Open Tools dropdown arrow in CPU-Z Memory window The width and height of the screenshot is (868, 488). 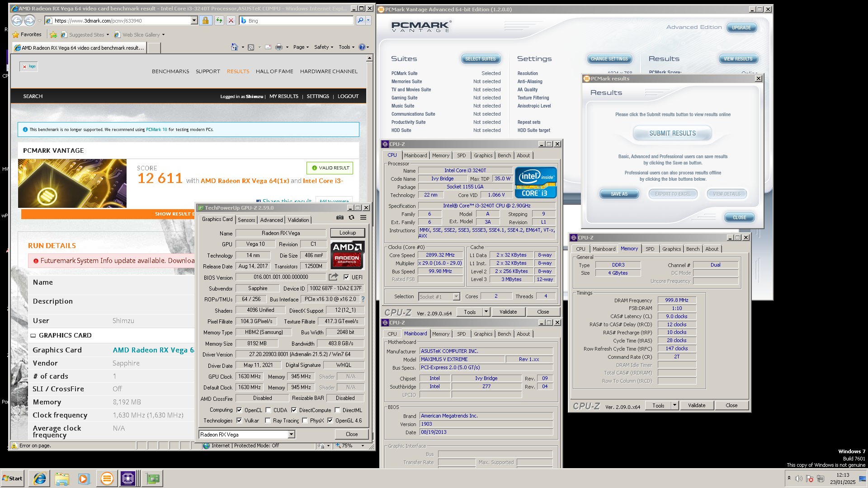[675, 406]
